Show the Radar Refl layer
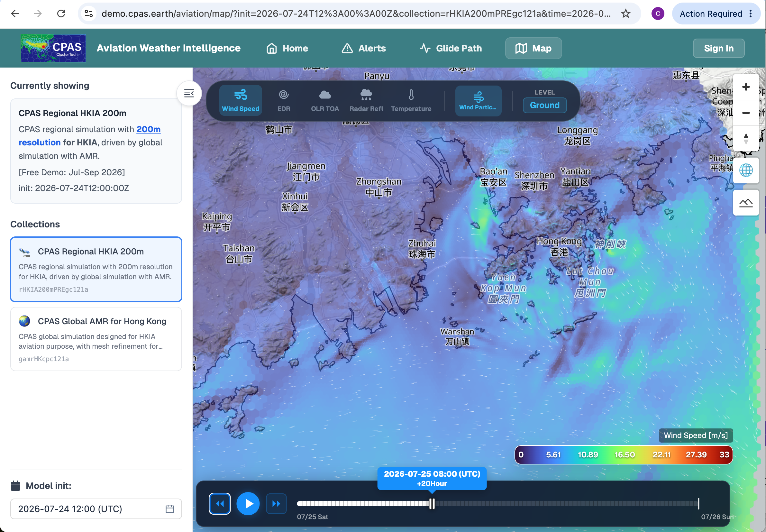 (366, 100)
